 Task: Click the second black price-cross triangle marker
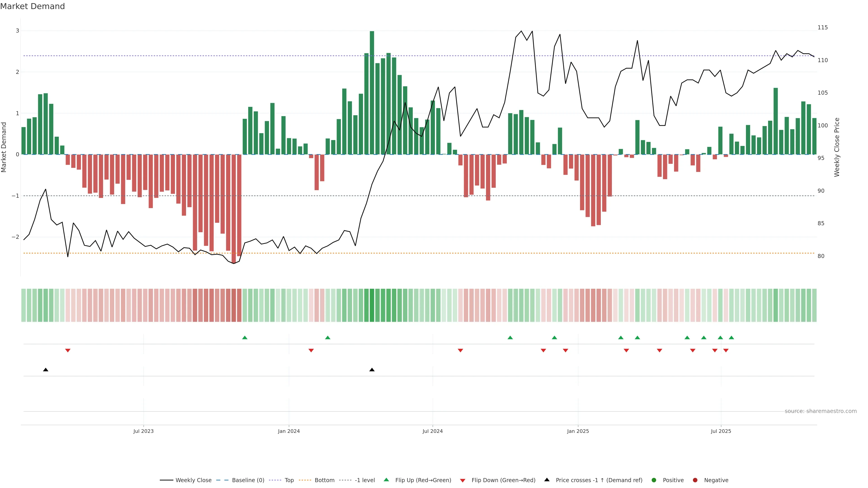(x=372, y=370)
